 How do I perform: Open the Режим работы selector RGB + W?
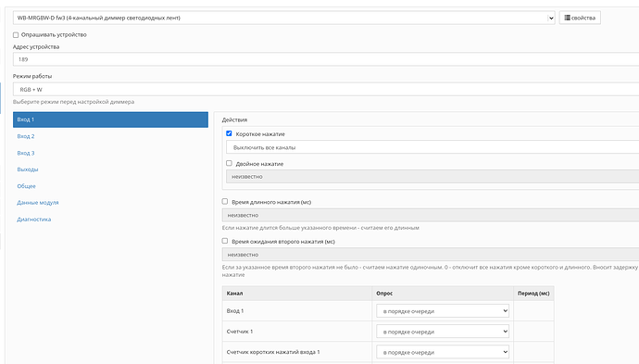pyautogui.click(x=326, y=89)
